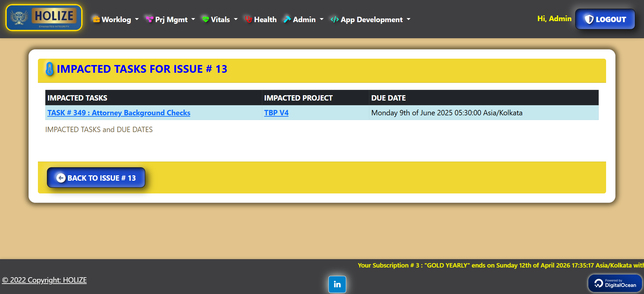Open Task # 349 Attorney Background Checks link
This screenshot has height=294, width=644.
119,113
